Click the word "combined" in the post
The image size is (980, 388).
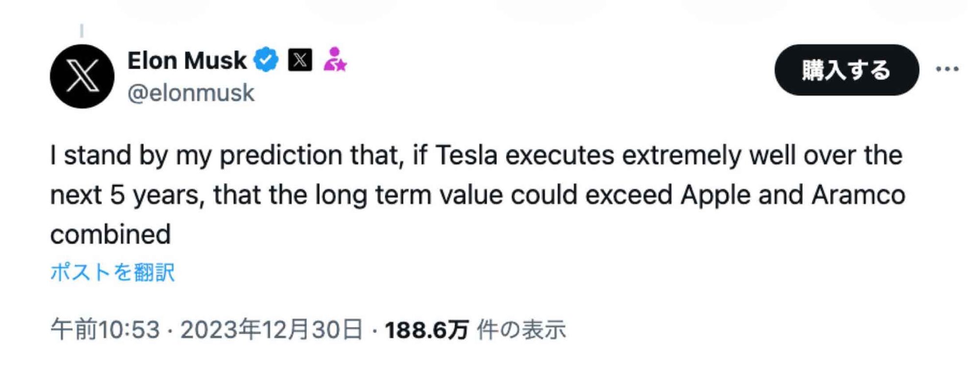[x=111, y=234]
